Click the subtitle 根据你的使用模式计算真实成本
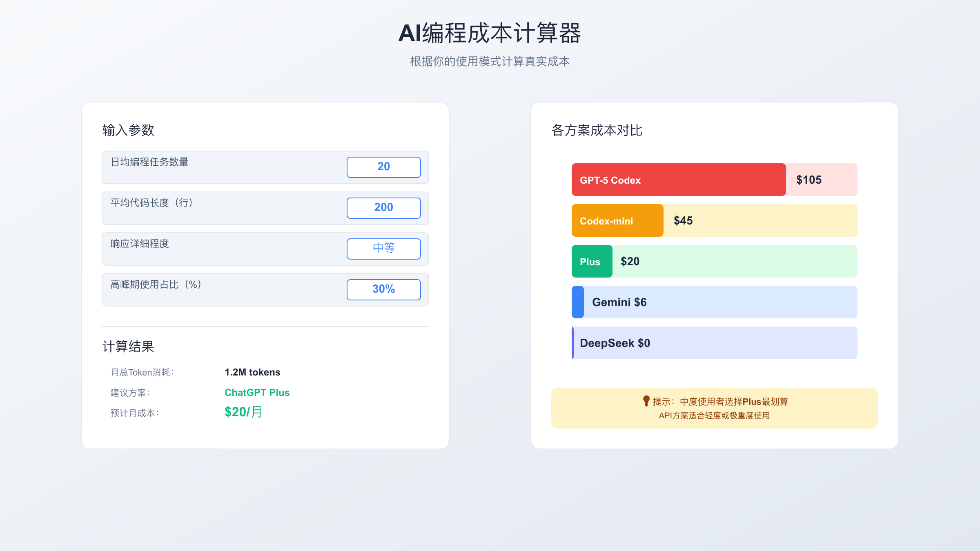Viewport: 980px width, 551px height. [490, 62]
